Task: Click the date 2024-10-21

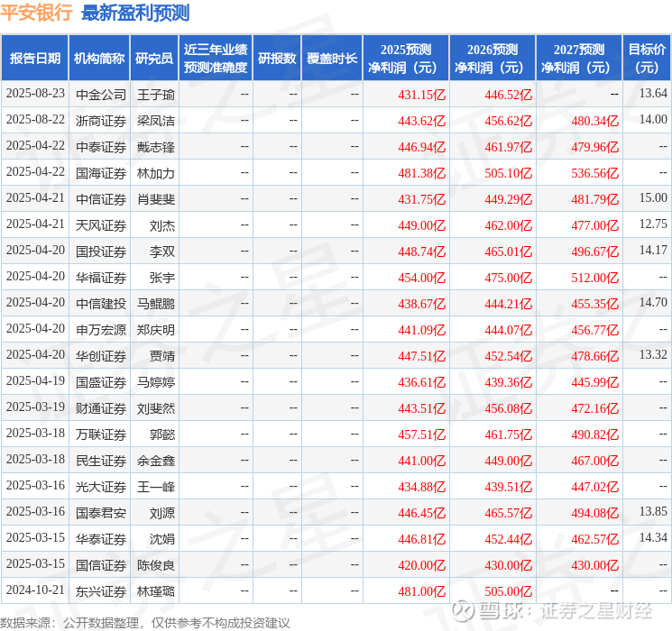Action: pos(35,590)
